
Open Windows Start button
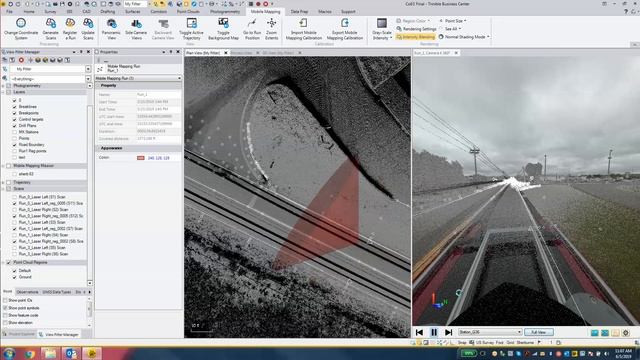tap(9, 353)
